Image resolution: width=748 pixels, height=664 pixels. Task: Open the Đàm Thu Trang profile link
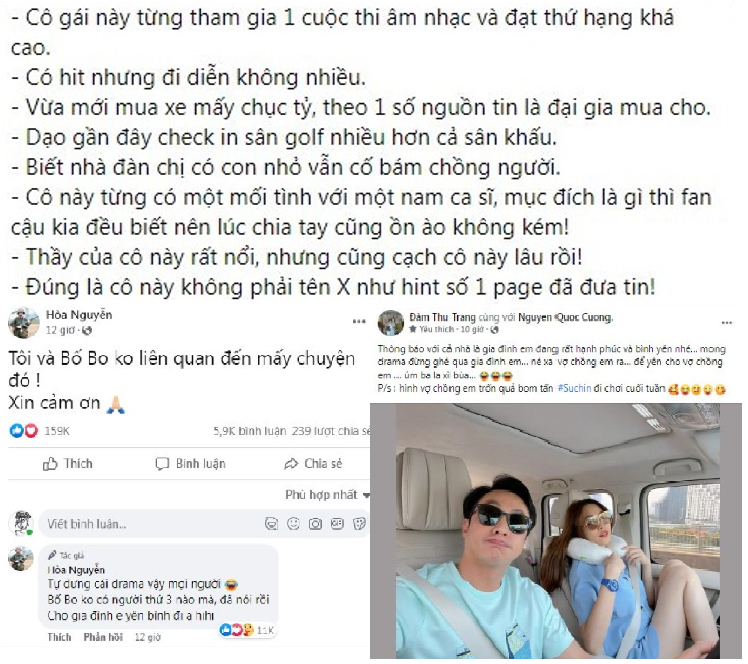(x=442, y=317)
